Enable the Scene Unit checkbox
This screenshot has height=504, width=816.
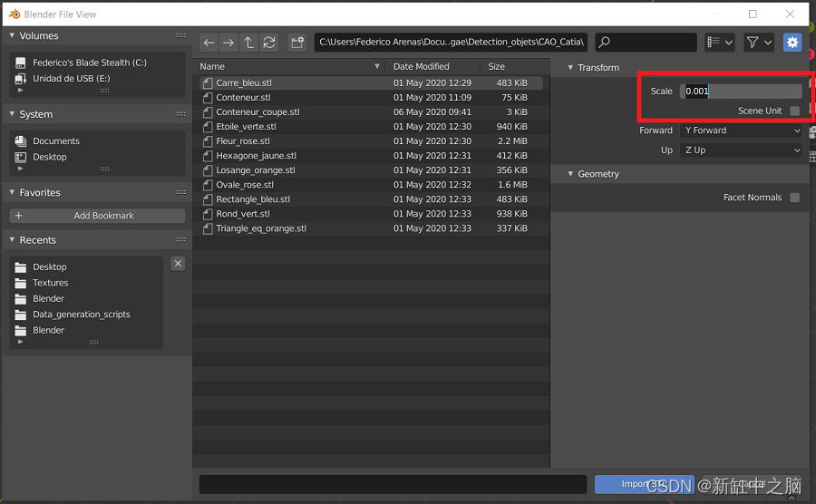pyautogui.click(x=794, y=111)
